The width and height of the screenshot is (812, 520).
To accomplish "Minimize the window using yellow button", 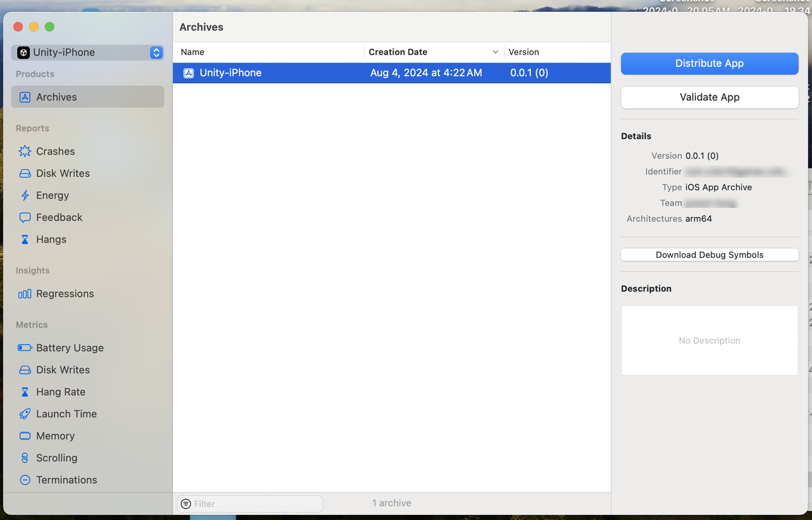I will pyautogui.click(x=34, y=26).
